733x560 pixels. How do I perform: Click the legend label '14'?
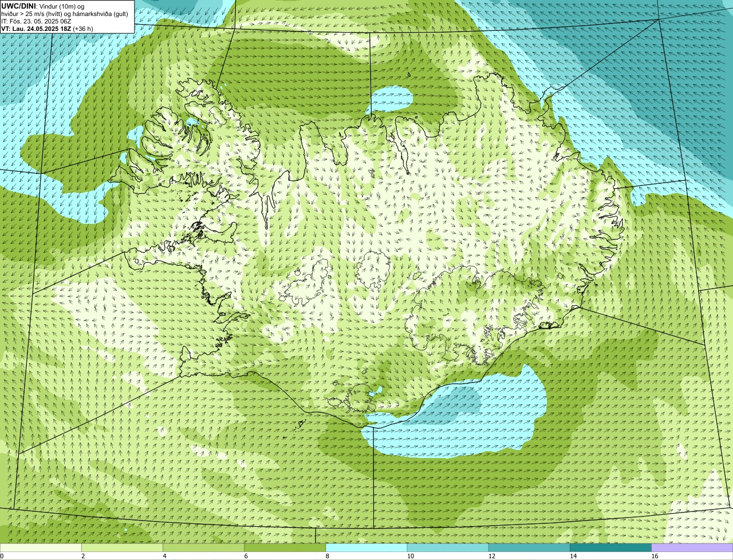click(x=573, y=556)
